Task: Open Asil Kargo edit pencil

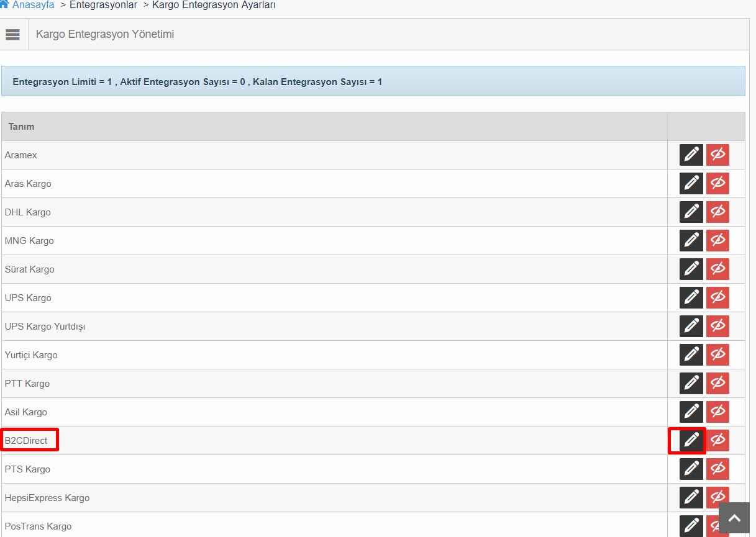Action: click(x=691, y=412)
